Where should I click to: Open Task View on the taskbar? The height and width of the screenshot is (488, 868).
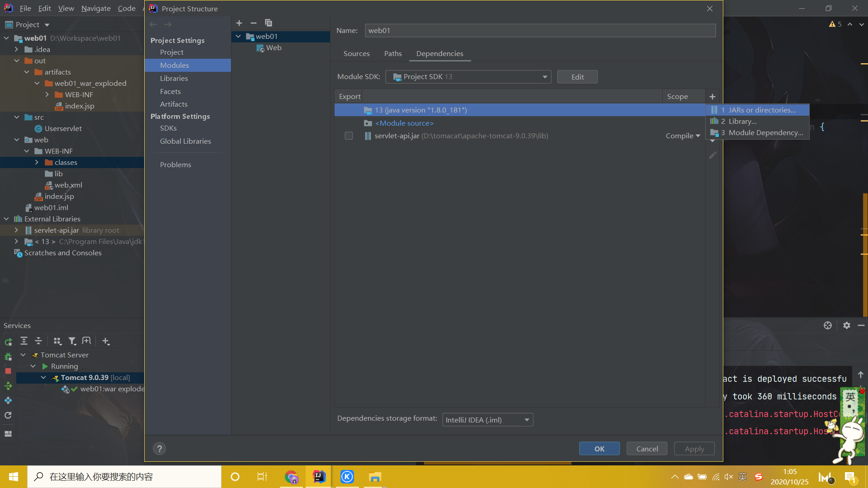click(x=262, y=477)
